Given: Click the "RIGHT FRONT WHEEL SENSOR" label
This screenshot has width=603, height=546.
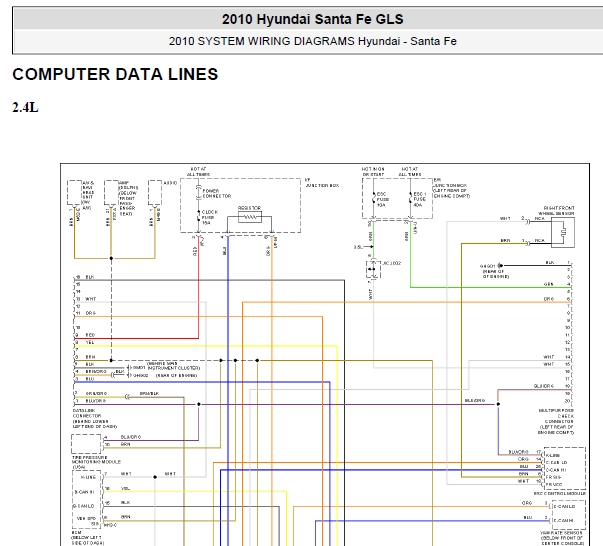Looking at the screenshot, I should (x=558, y=210).
